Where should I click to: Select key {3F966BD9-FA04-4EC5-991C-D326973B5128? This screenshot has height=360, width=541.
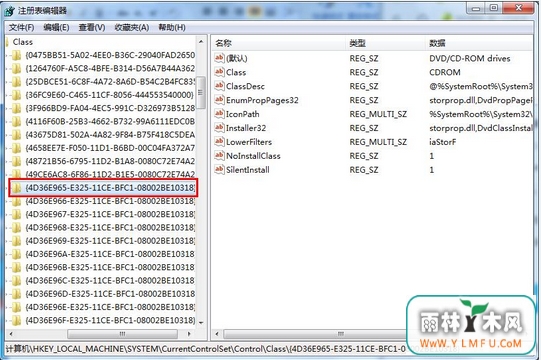pyautogui.click(x=110, y=108)
